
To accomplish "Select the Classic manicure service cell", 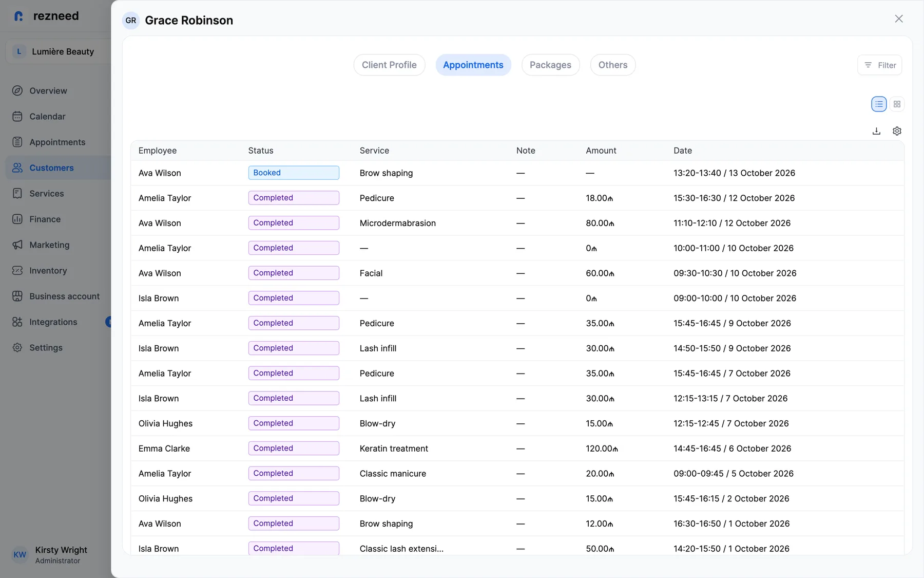I will [x=393, y=474].
